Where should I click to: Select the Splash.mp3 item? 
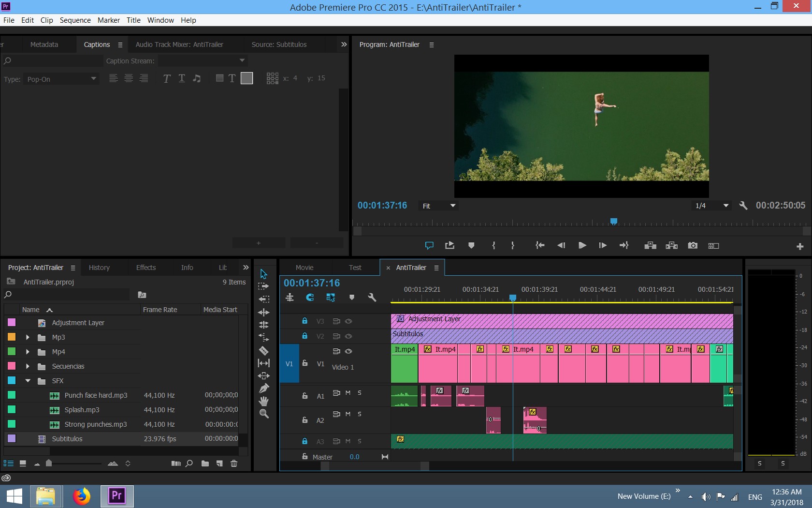tap(82, 410)
